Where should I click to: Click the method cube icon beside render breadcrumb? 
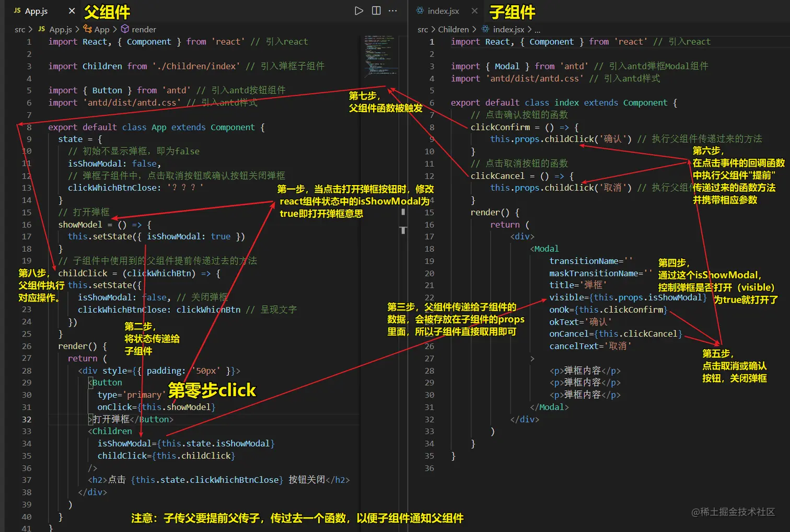point(125,29)
